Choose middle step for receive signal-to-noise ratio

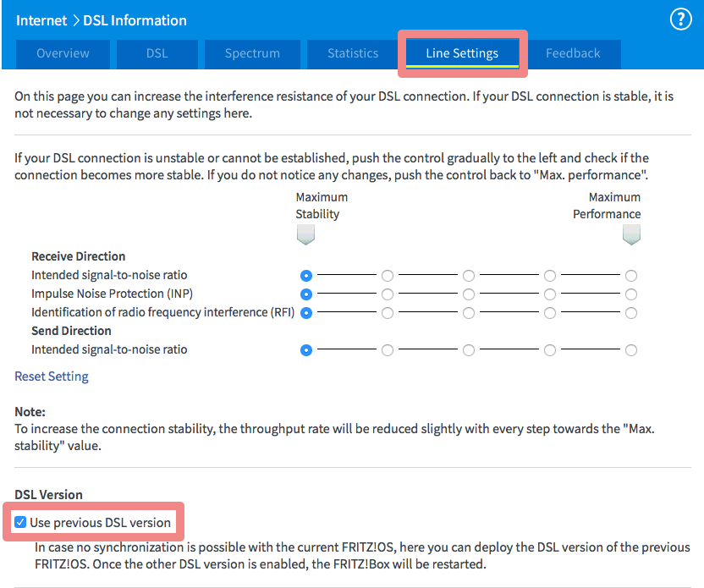469,276
